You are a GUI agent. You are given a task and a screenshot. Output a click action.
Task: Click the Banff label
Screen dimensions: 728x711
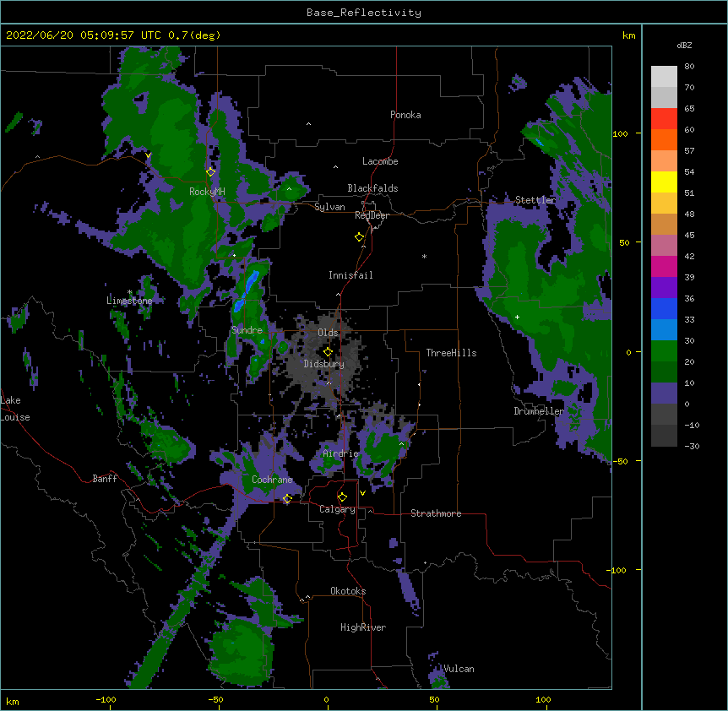(105, 479)
